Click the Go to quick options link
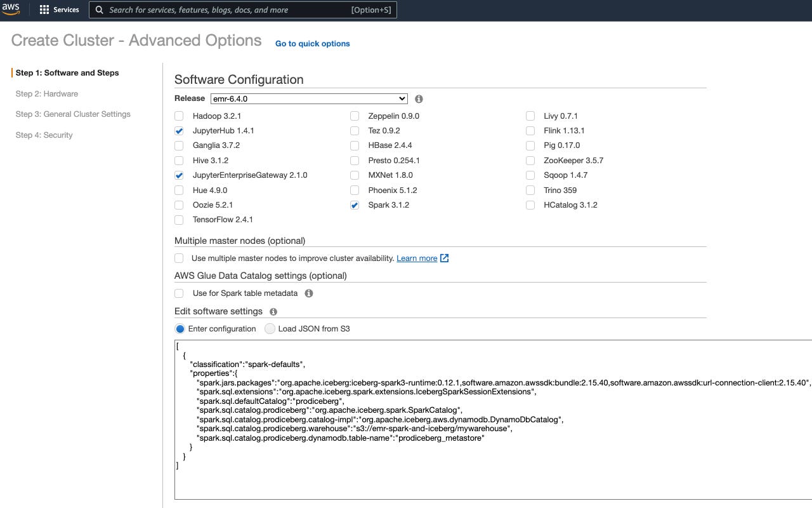This screenshot has height=508, width=812. (x=312, y=43)
